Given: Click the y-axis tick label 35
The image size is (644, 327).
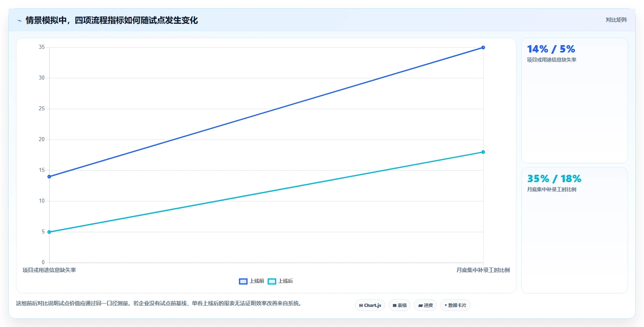Looking at the screenshot, I should click(42, 47).
